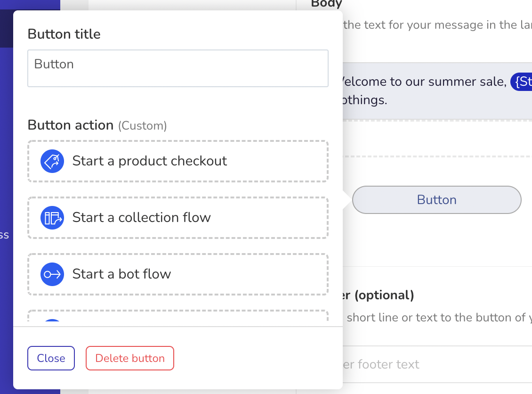Choose the collection flow icon
This screenshot has width=532, height=394.
[52, 218]
